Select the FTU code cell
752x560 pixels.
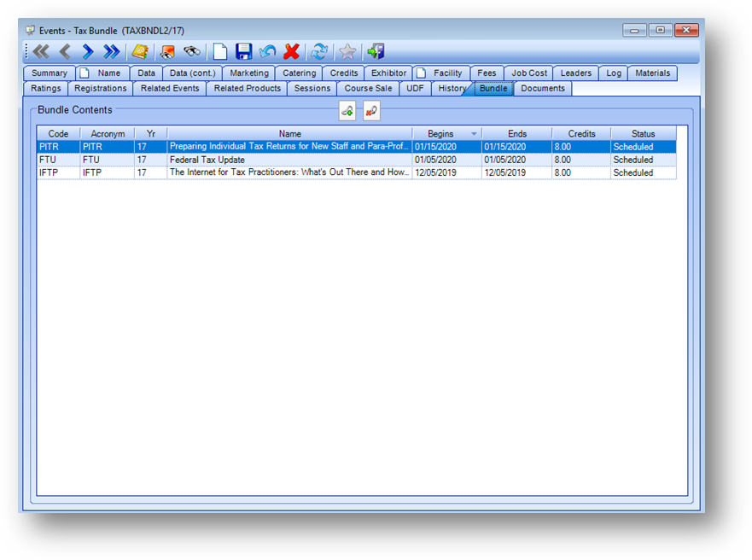[x=59, y=160]
